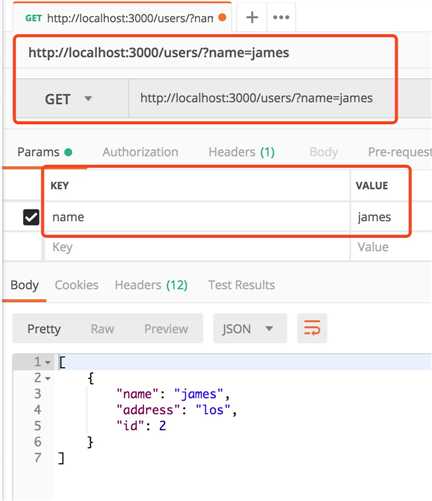The width and height of the screenshot is (432, 501).
Task: Open the Test Results tab
Action: pos(242,285)
